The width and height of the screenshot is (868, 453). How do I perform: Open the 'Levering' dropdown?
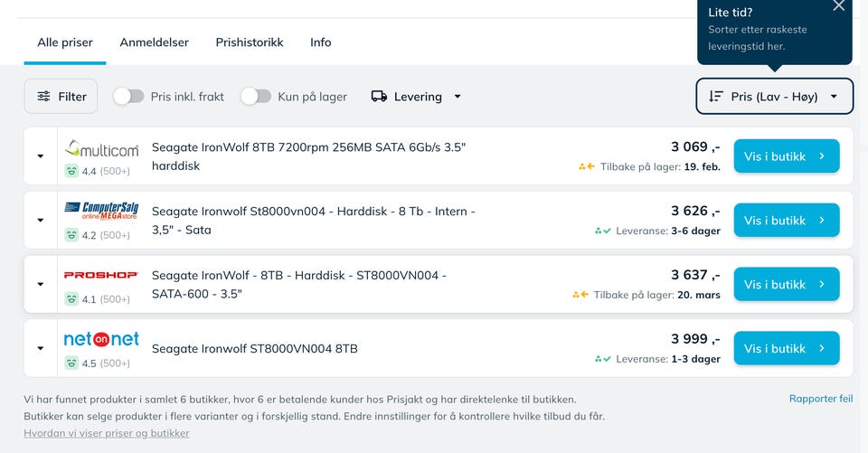coord(417,97)
